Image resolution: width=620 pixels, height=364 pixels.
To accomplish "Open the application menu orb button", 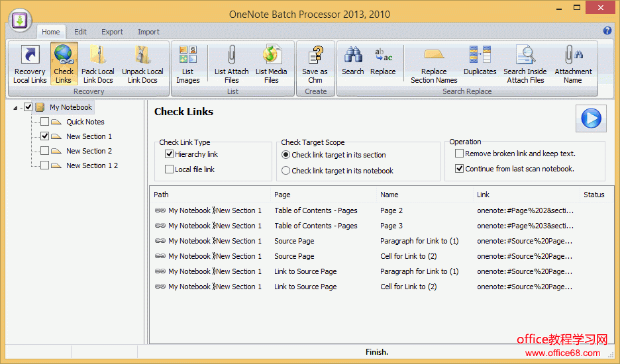I will [21, 20].
